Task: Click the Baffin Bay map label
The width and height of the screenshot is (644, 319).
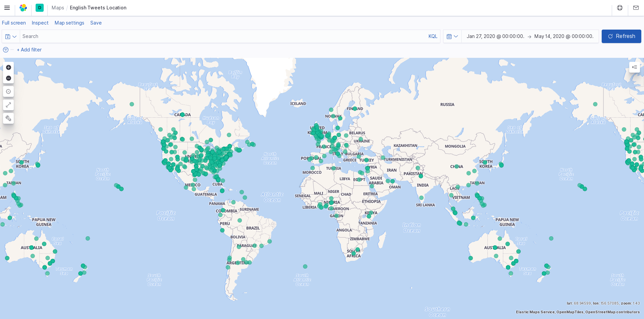Action: click(235, 74)
